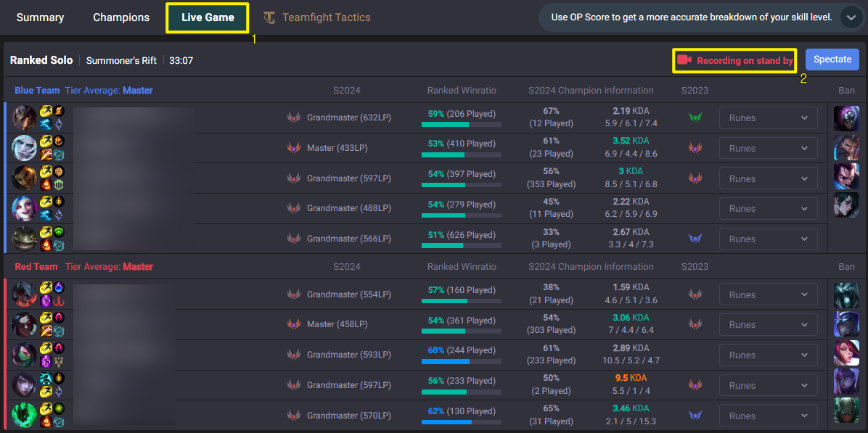Click Thresh portrait in Grandmaster (570LP) row
Viewport: 868px width, 433px height.
point(25,416)
